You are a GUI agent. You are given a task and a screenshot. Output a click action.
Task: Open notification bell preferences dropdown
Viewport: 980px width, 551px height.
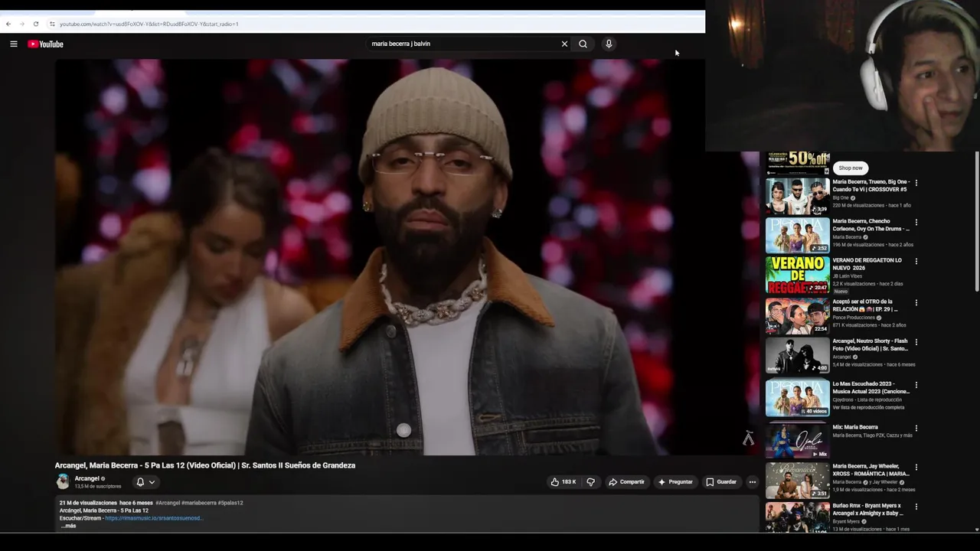(145, 482)
